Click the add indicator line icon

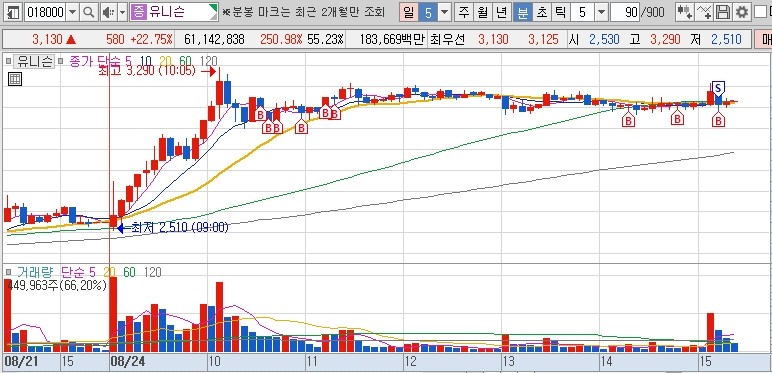[704, 13]
